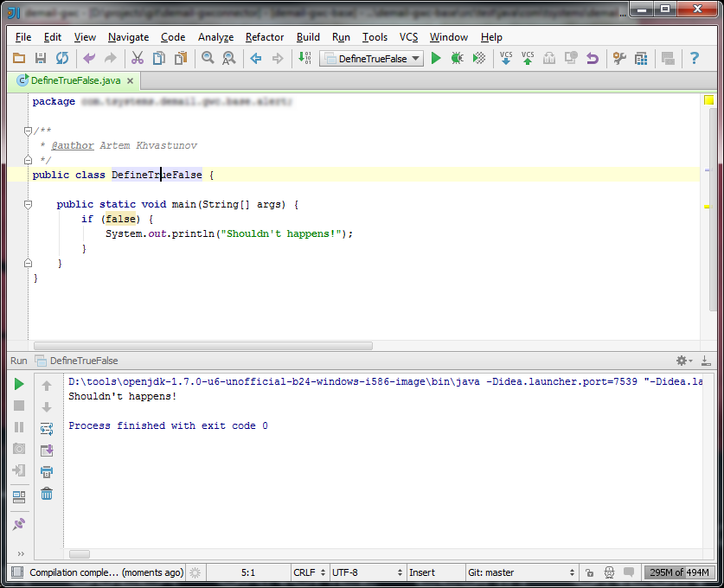Stop process square in Run panel
The width and height of the screenshot is (724, 588).
19,406
